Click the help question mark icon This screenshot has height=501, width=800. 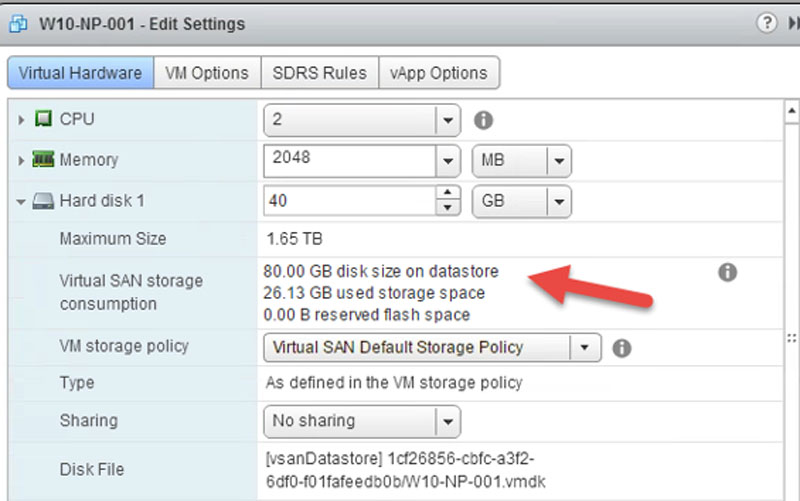click(x=767, y=22)
